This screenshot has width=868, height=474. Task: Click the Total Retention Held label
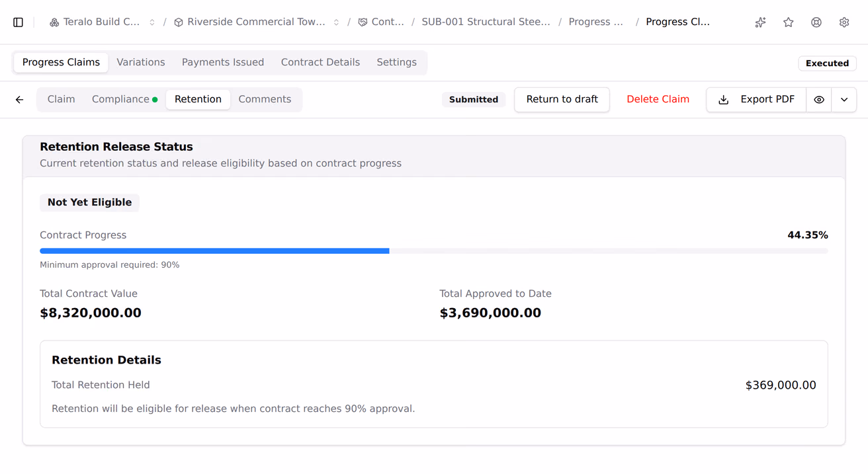(101, 385)
